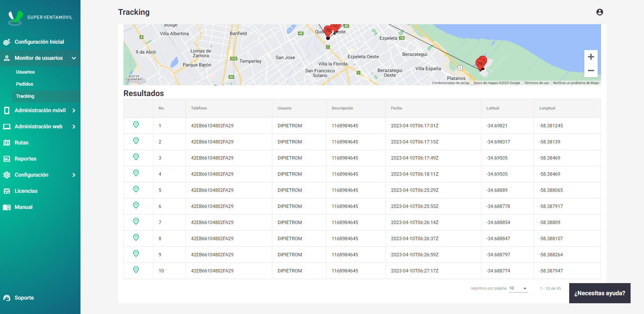
Task: Open the Soporte link
Action: tap(24, 298)
